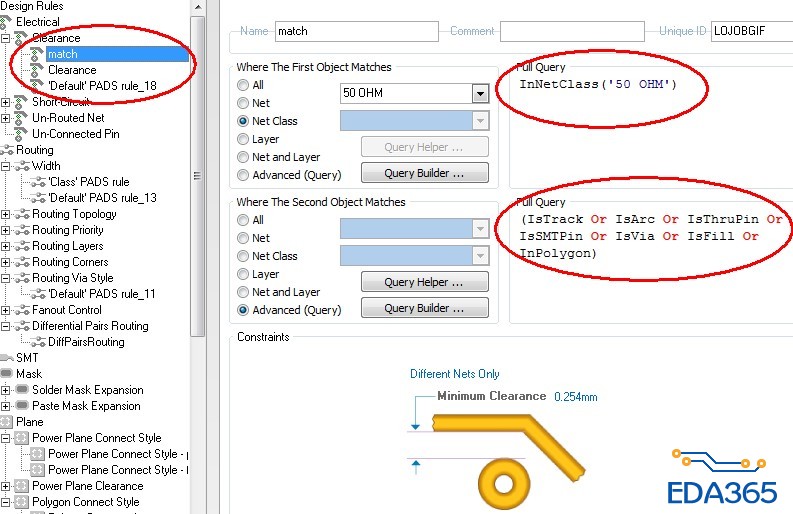Viewport: 793px width, 514px height.
Task: Click the Unique ID field LOJOBGIF
Action: (752, 31)
